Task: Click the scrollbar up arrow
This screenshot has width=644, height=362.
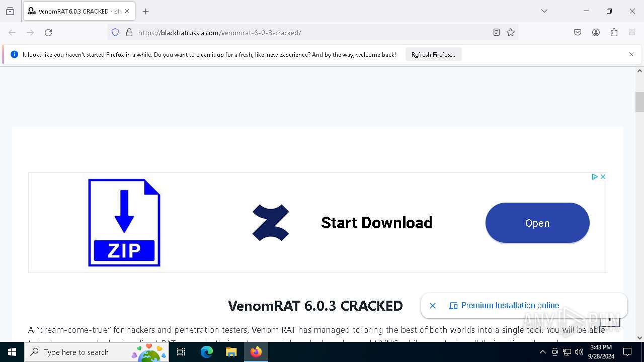Action: (639, 71)
